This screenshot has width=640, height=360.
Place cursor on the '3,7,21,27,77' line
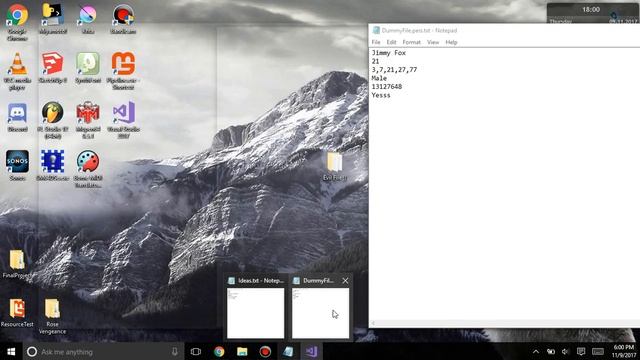click(x=394, y=70)
